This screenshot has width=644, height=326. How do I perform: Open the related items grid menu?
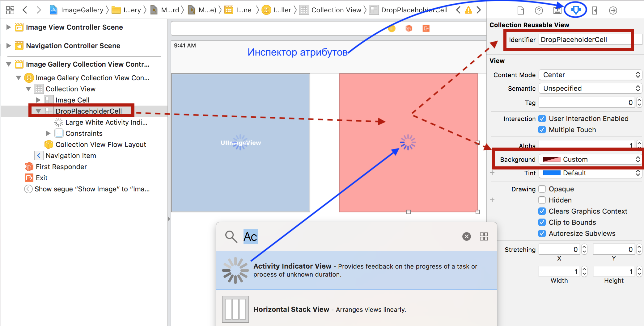(x=10, y=10)
